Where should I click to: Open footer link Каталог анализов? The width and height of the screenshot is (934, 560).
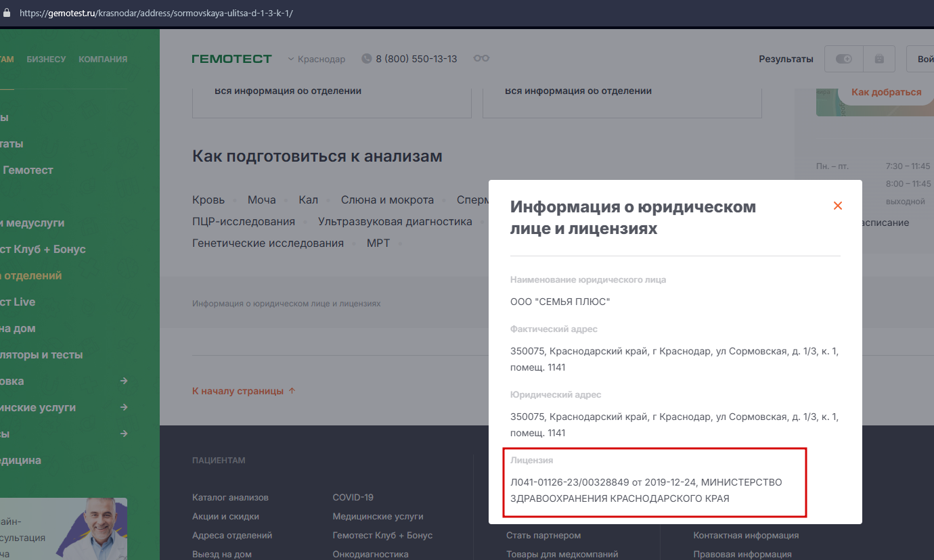coord(230,497)
